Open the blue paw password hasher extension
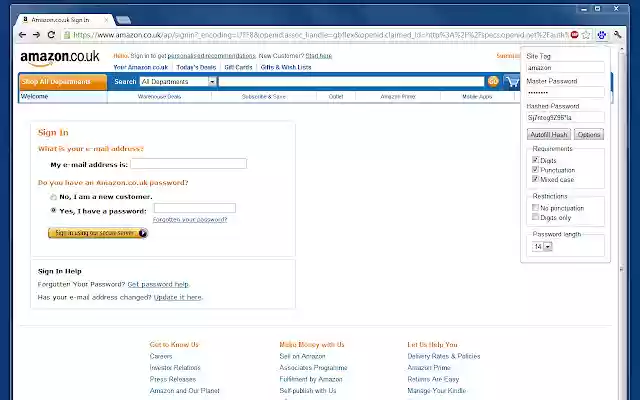 (x=601, y=35)
